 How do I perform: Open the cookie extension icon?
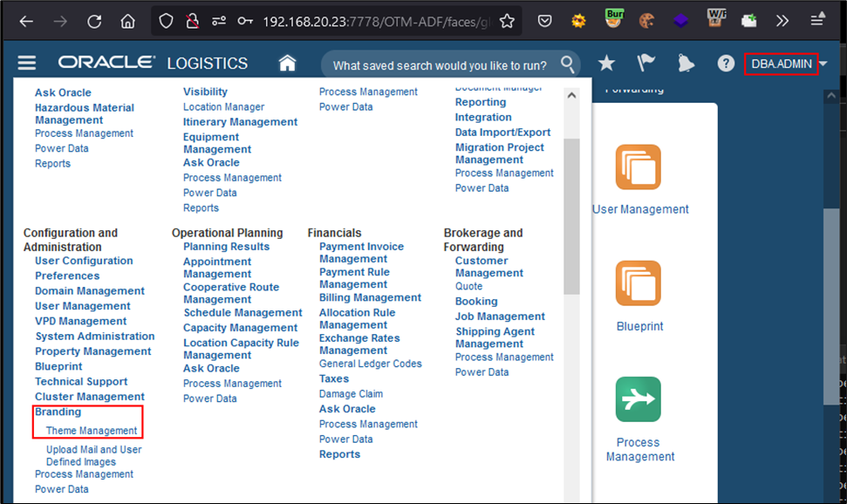[x=646, y=22]
